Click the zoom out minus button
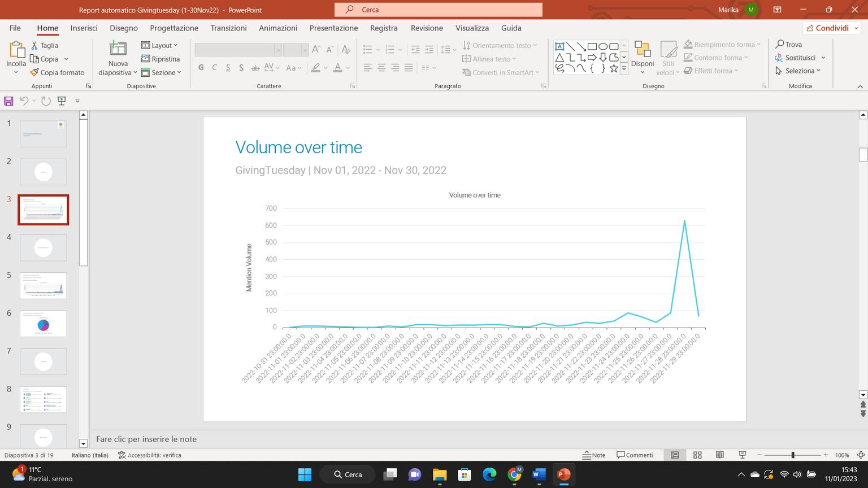 point(759,455)
